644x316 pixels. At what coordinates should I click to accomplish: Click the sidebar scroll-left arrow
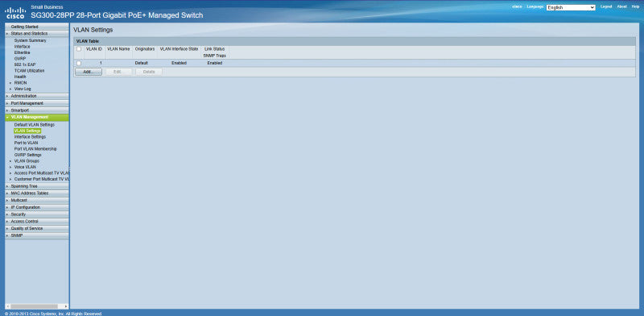pyautogui.click(x=7, y=306)
